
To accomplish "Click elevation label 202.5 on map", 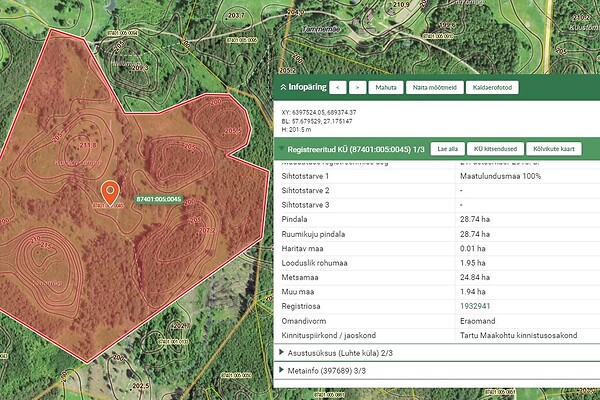I will point(141,386).
